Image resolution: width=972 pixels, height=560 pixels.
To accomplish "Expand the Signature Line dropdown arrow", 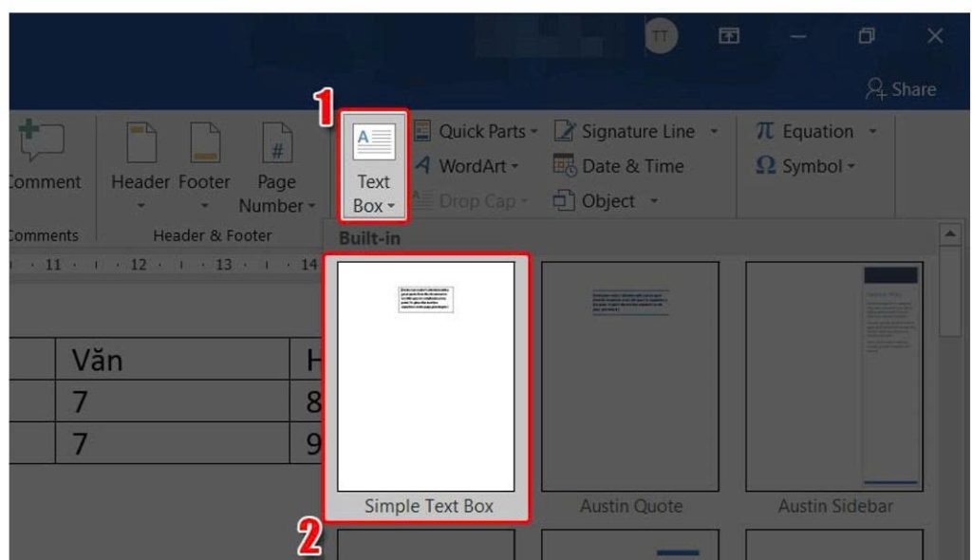I will (714, 132).
